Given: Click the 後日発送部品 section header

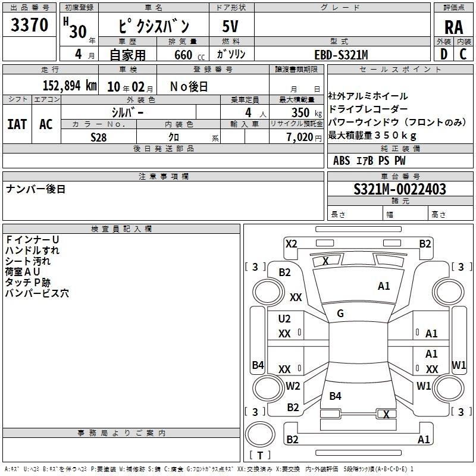Looking at the screenshot, I should click(163, 148).
